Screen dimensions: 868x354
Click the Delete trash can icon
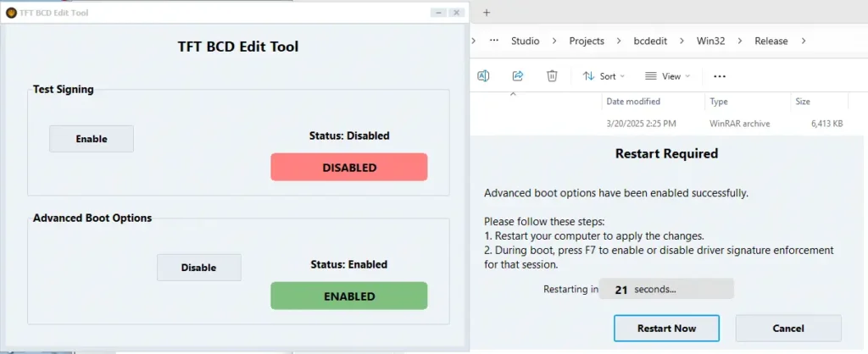coord(552,76)
